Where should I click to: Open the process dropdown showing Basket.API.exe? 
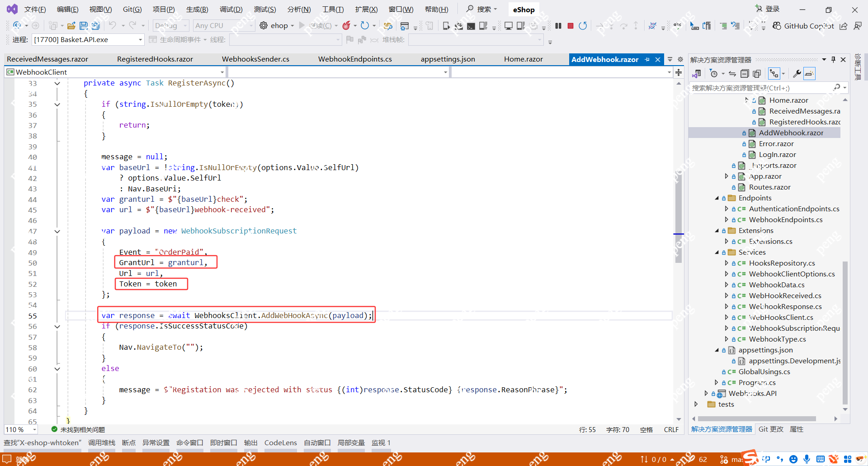pos(88,40)
